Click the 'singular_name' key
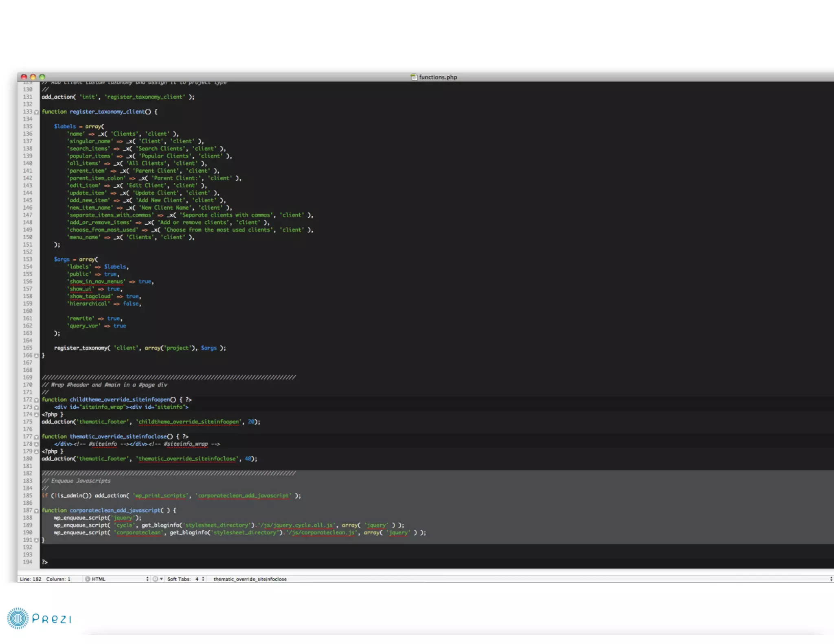The height and width of the screenshot is (644, 834). (90, 141)
